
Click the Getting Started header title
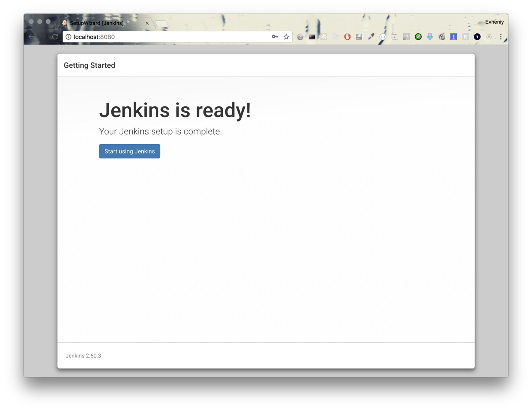tap(89, 65)
